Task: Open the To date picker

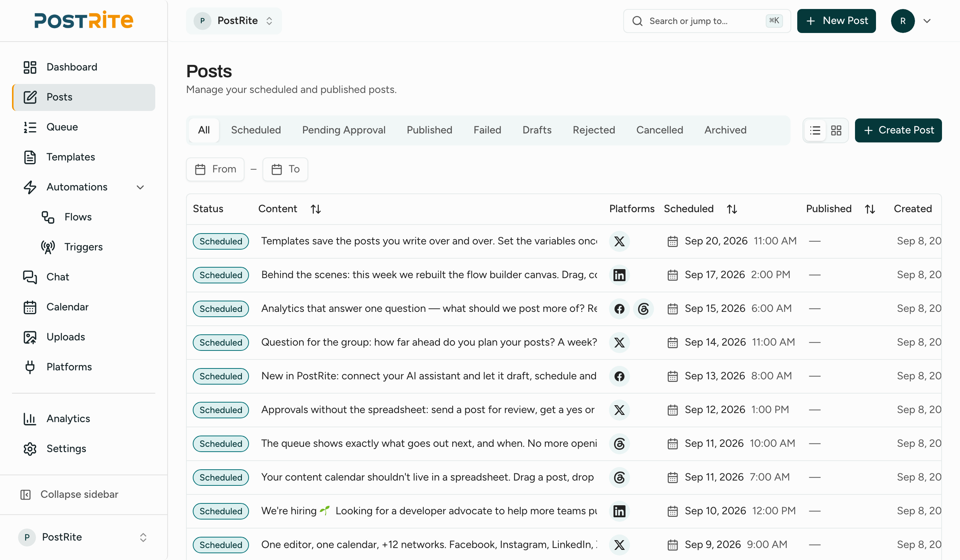Action: pyautogui.click(x=285, y=169)
